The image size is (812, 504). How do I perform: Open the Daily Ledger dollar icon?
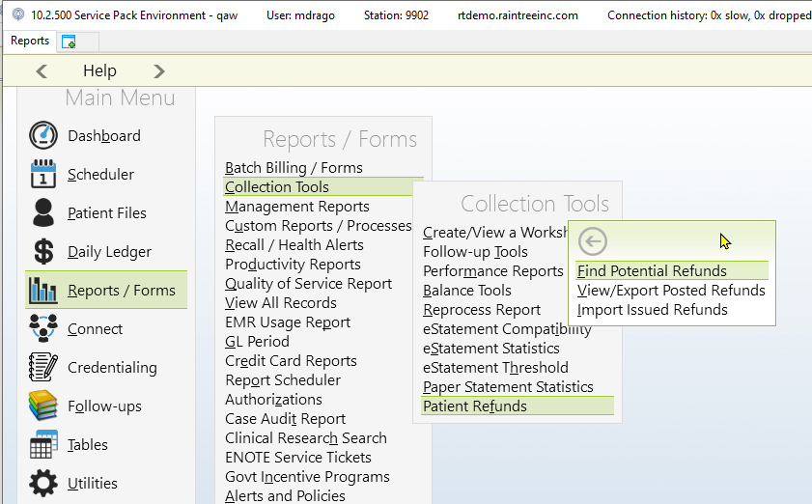pos(43,251)
